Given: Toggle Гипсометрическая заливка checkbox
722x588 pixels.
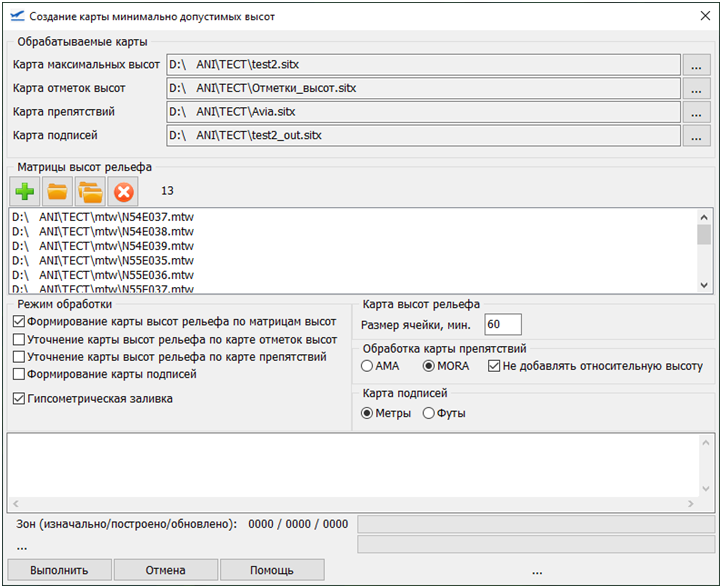Looking at the screenshot, I should click(19, 399).
